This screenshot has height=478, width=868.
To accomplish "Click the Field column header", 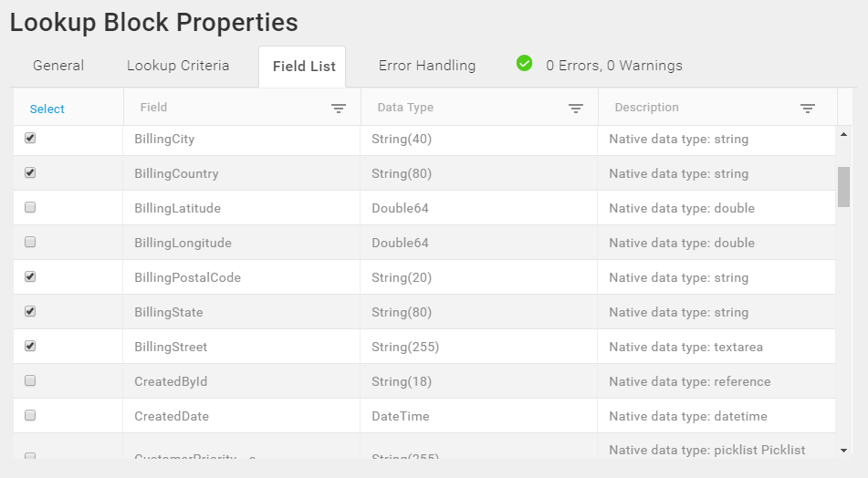I will pos(242,108).
